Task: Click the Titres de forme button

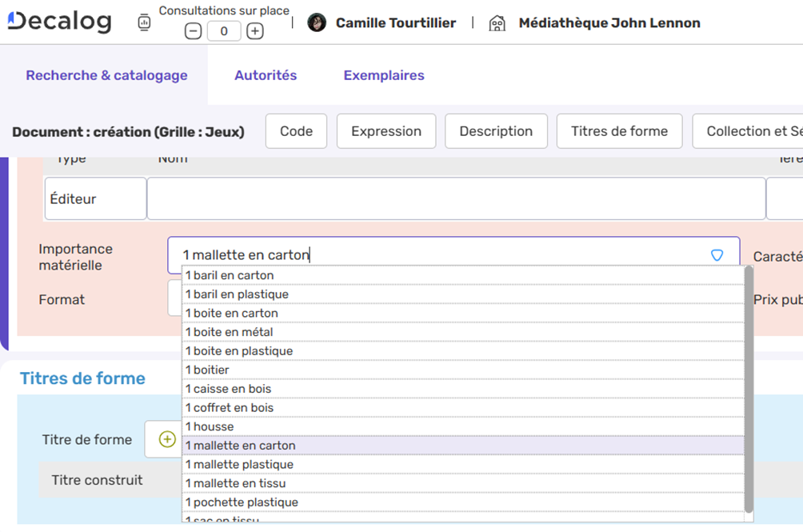Action: coord(619,131)
